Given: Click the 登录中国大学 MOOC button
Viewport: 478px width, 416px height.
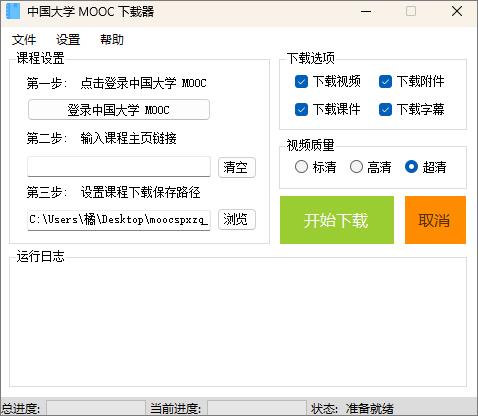Looking at the screenshot, I should (x=119, y=109).
